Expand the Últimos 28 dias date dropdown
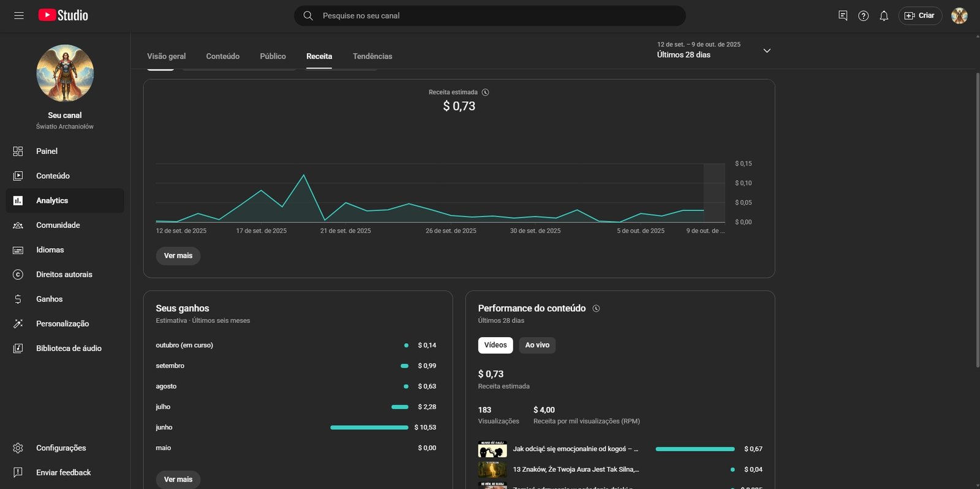The width and height of the screenshot is (980, 489). point(766,50)
